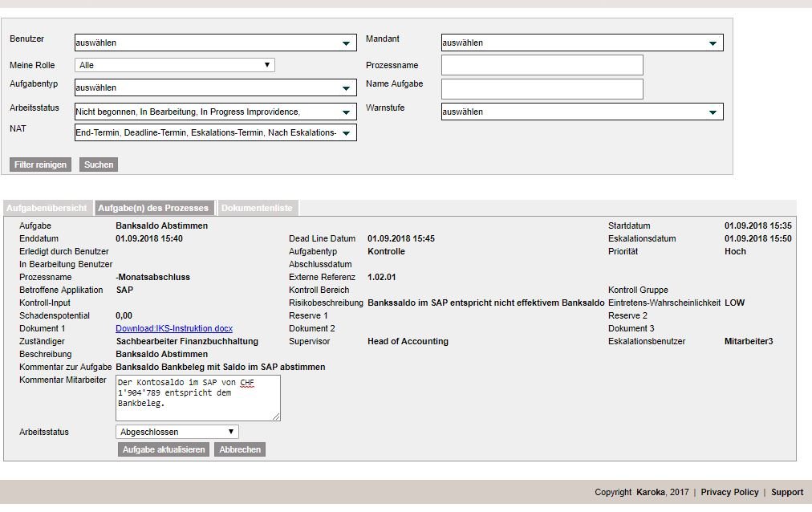Click the Aufgabe aktualisieren button

click(164, 449)
